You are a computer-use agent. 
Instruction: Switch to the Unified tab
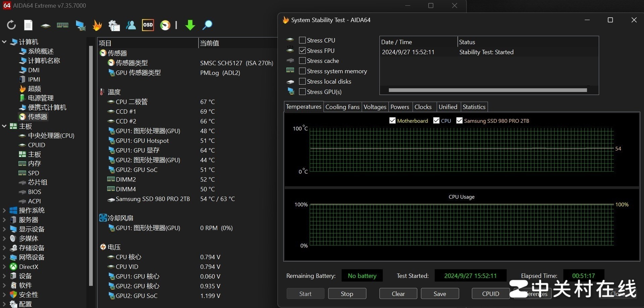[448, 107]
